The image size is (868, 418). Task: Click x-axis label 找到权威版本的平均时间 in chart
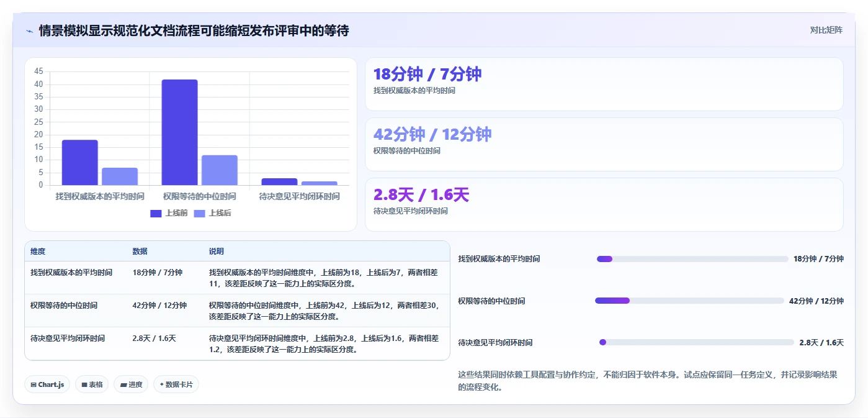pyautogui.click(x=100, y=196)
